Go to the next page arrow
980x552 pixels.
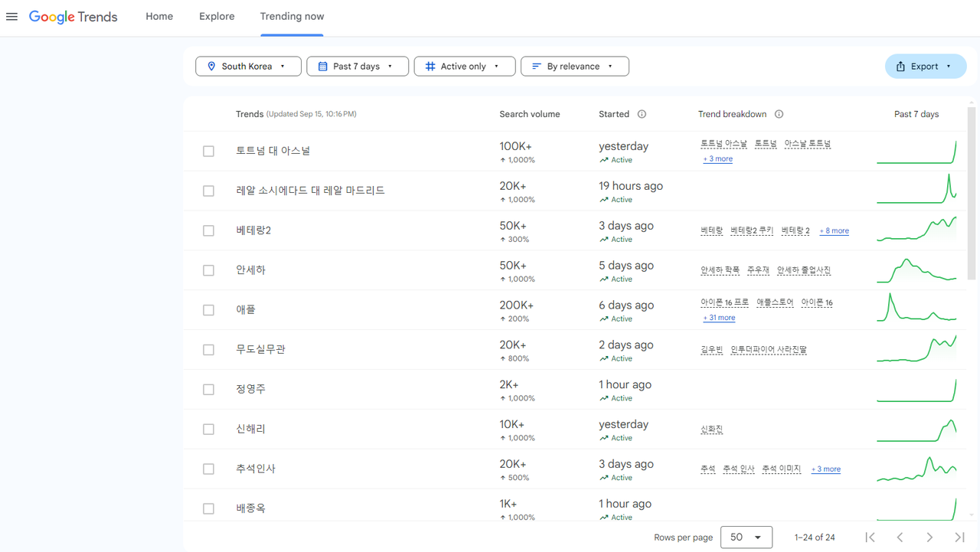point(929,537)
